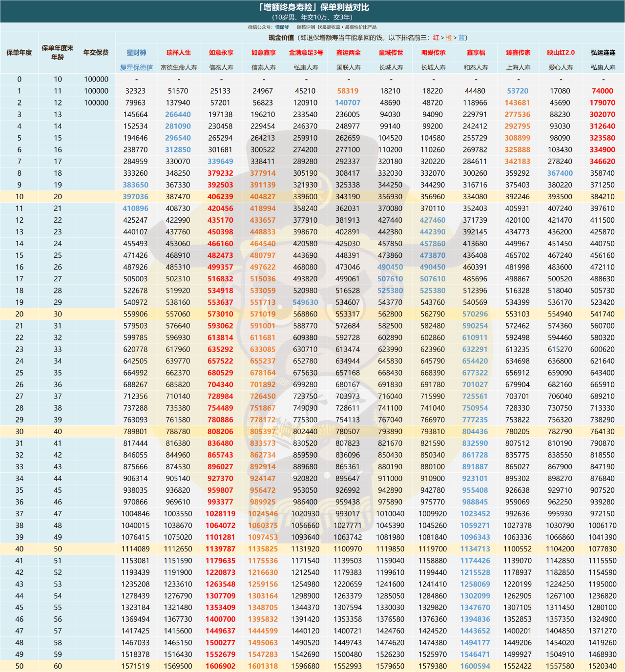The width and height of the screenshot is (625, 672).
Task: Click blue value 140707
Action: 348,103
